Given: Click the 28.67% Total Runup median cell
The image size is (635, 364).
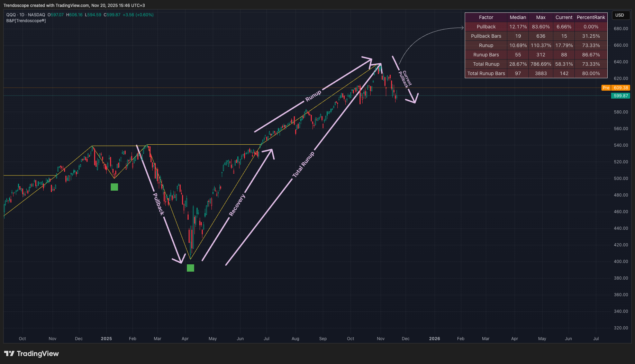Looking at the screenshot, I should 518,64.
